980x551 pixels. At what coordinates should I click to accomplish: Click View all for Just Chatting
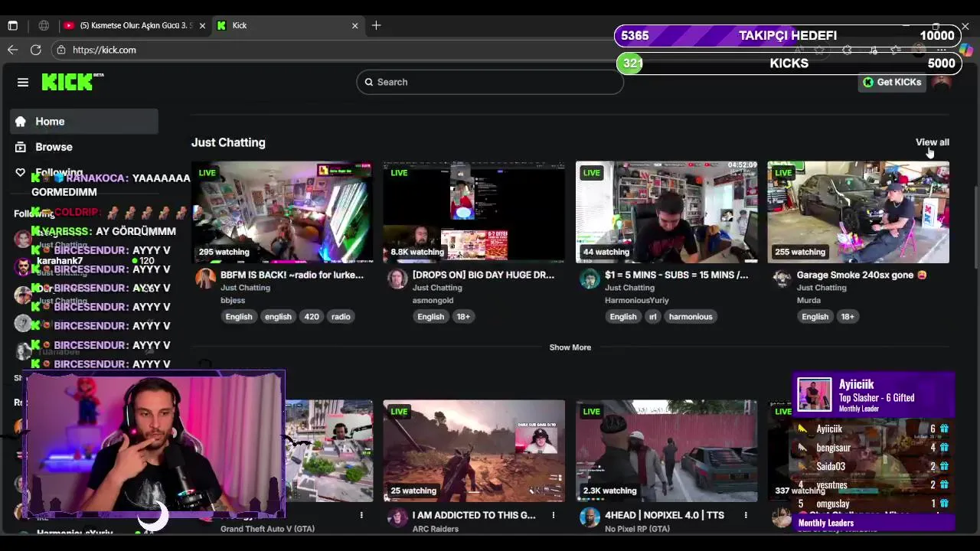[932, 142]
